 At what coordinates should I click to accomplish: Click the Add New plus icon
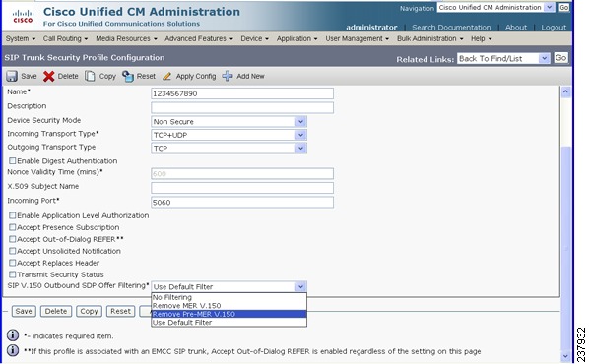pos(228,76)
